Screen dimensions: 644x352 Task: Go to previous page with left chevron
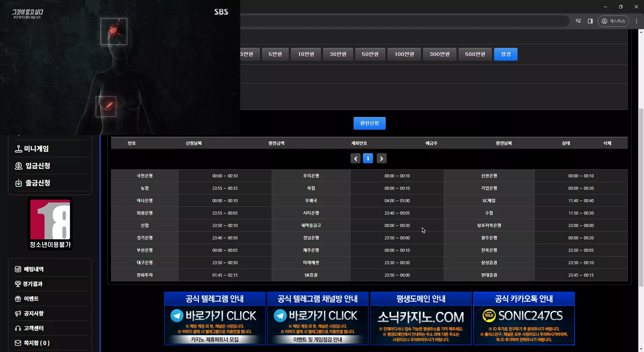pyautogui.click(x=356, y=159)
